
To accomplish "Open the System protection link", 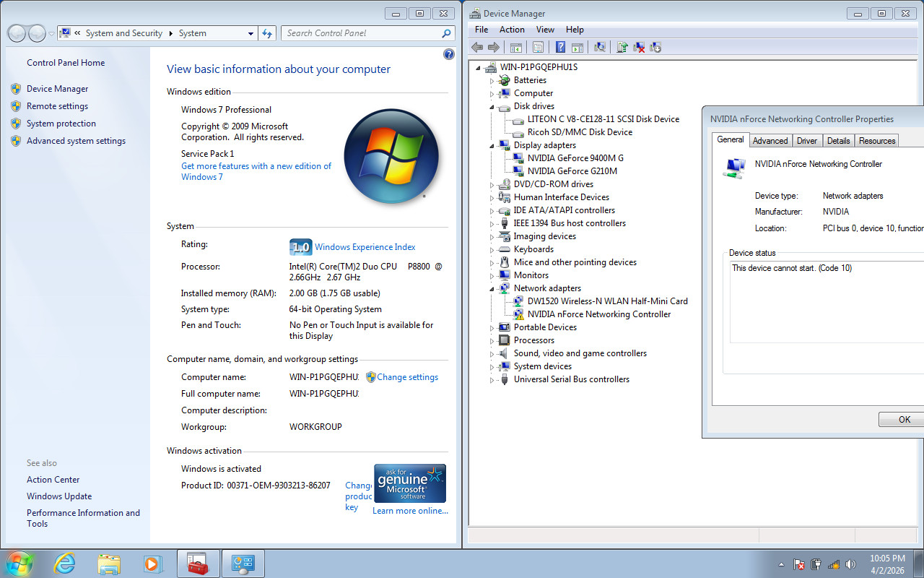I will (61, 124).
